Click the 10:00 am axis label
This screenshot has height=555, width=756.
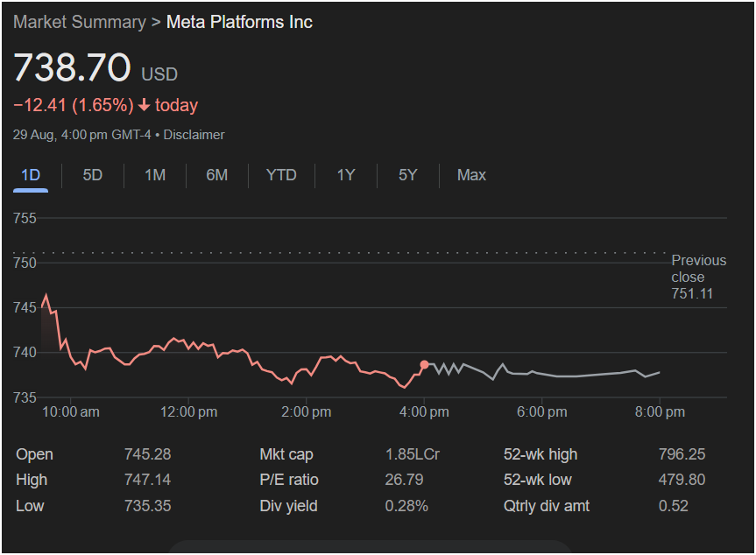coord(71,412)
